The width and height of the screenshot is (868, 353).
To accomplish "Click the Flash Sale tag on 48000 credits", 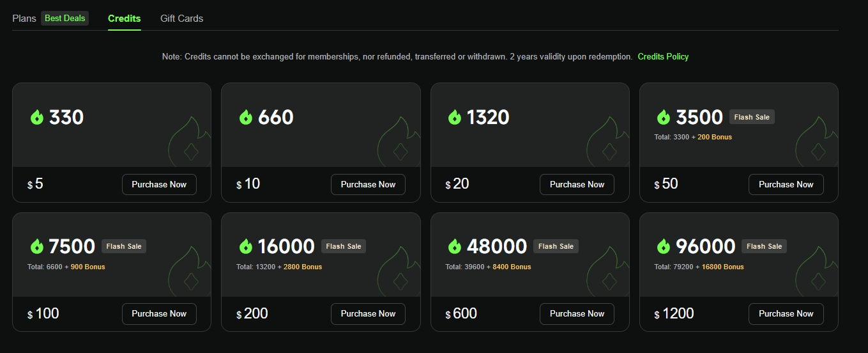I will pyautogui.click(x=556, y=246).
